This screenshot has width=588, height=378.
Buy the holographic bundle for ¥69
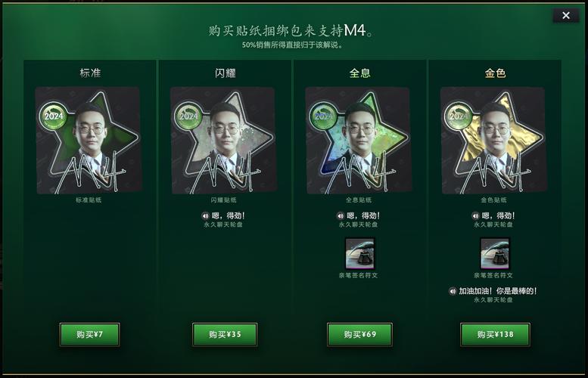pyautogui.click(x=359, y=334)
